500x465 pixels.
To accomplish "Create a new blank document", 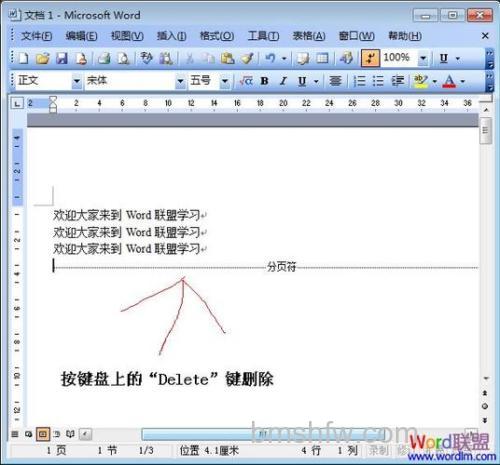I will click(x=24, y=58).
